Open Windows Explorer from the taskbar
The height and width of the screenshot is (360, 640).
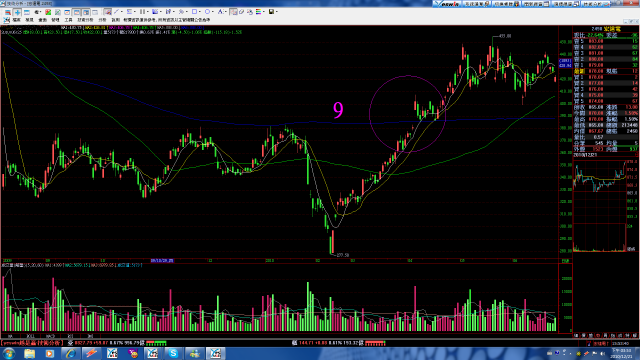(29, 353)
